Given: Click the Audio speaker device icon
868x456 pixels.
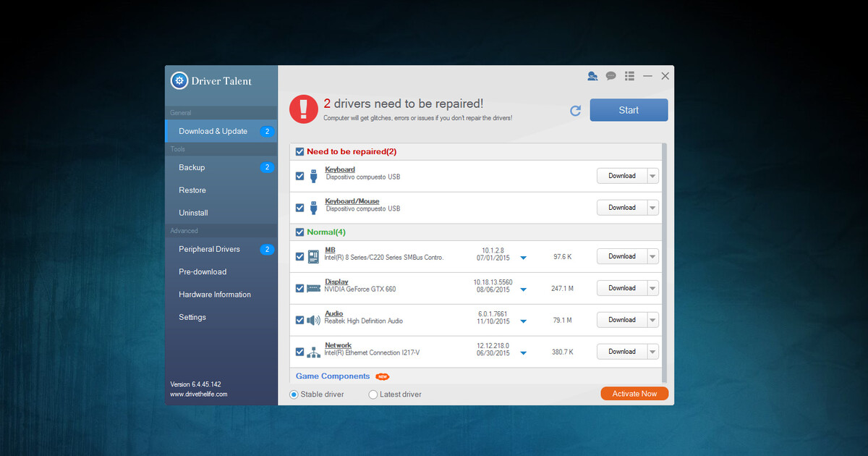Looking at the screenshot, I should 313,320.
